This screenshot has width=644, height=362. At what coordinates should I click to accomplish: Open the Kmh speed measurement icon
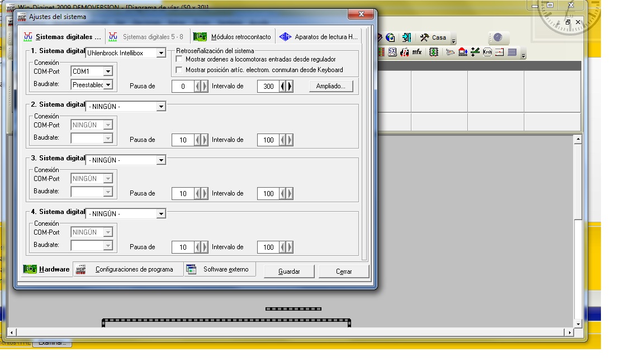pyautogui.click(x=487, y=52)
